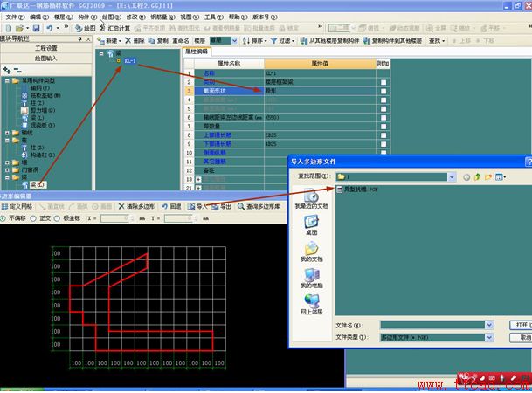Click the Open folder icon in the toolbar
The width and height of the screenshot is (532, 393).
[x=19, y=28]
